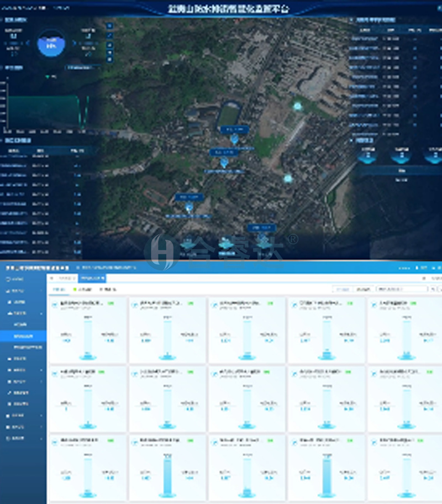Screen dimensions: 442x504
Task: Click the nearly full water column in the bottom row
Action: pos(167,474)
